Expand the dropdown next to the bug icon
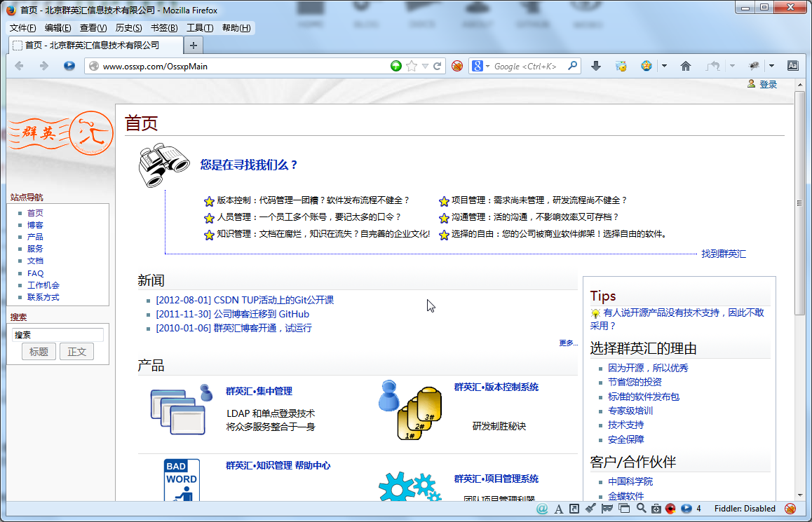 pos(771,66)
